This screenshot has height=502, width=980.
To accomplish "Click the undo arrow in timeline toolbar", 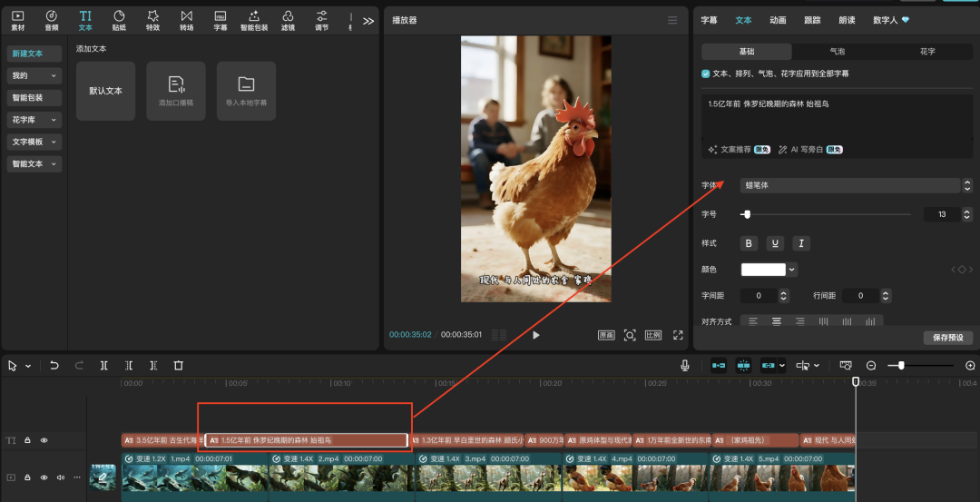I will (54, 365).
